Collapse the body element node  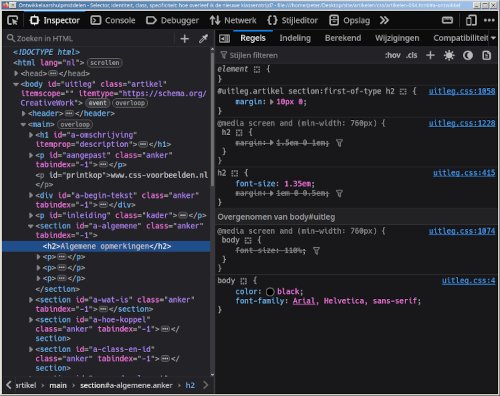pos(16,84)
